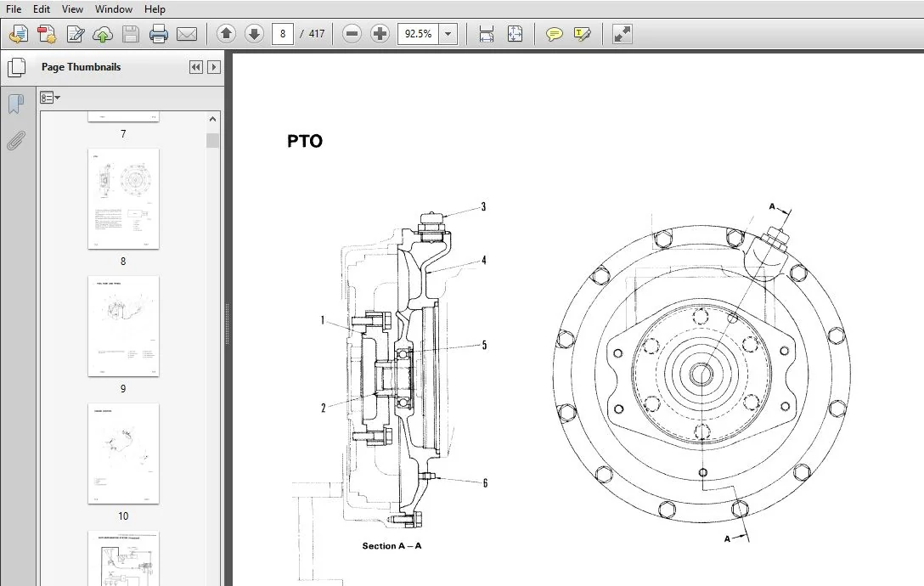The width and height of the screenshot is (924, 586).
Task: Open the Help menu
Action: coord(155,8)
